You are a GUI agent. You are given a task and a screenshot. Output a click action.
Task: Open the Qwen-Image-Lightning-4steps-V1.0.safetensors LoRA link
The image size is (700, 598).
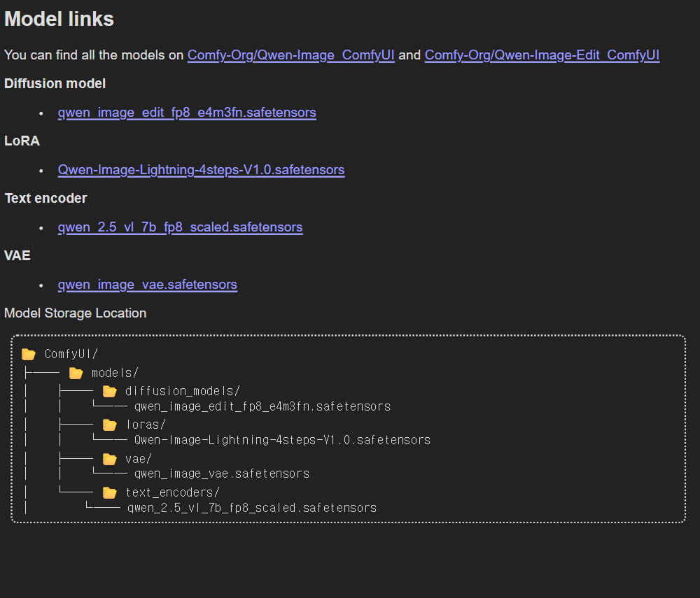(201, 170)
